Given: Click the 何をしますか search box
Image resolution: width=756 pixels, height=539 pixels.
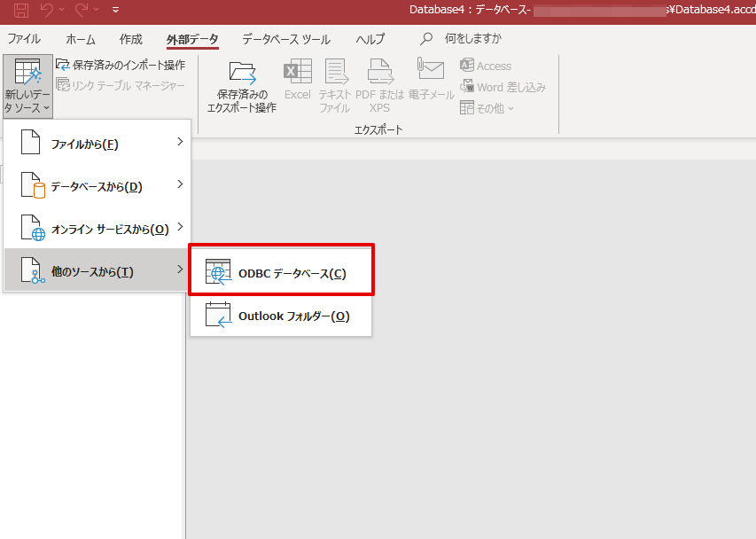Looking at the screenshot, I should (x=473, y=39).
